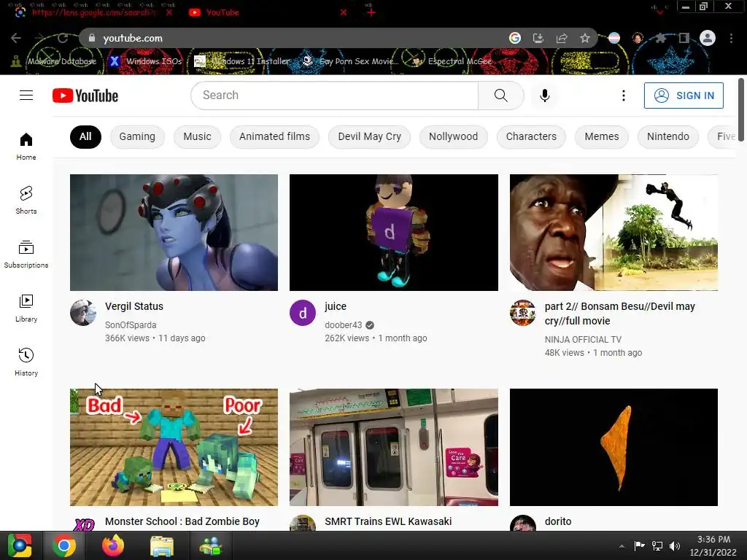Click the page vertical scrollbar
Screen dimensions: 747x560
click(741, 109)
